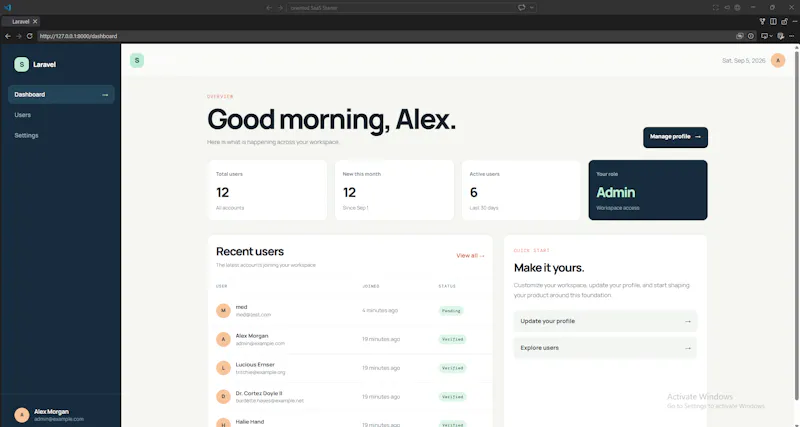800x427 pixels.
Task: Click the source control branch icon
Action: tap(762, 21)
